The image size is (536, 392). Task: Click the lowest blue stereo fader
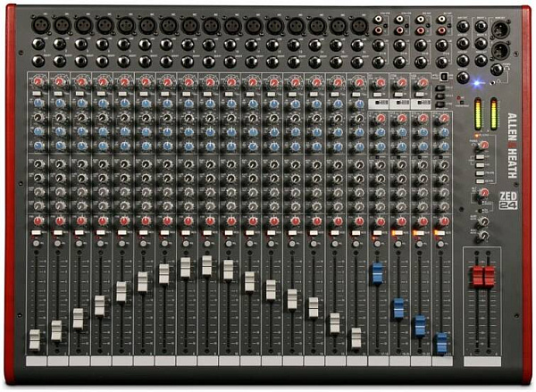(441, 343)
